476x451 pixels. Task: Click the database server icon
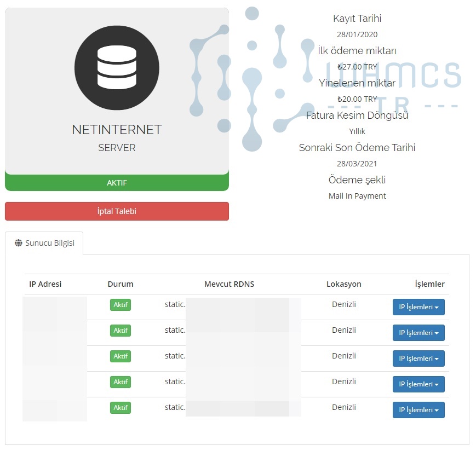(117, 68)
